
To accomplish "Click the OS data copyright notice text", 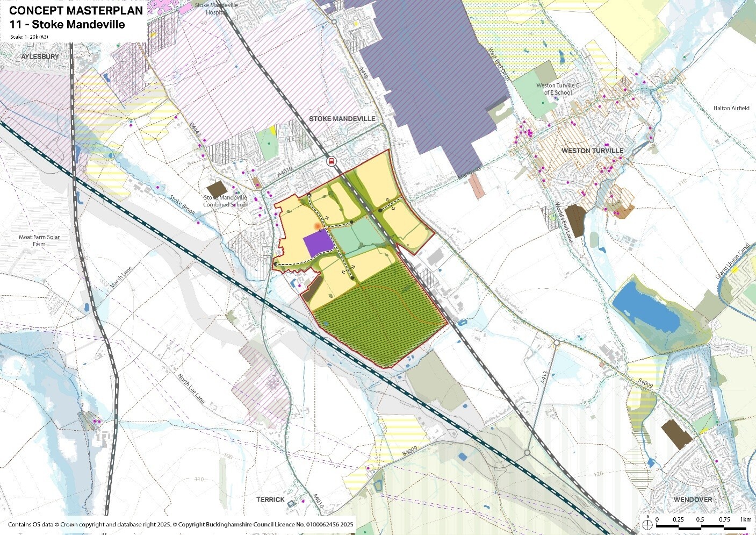I will 181,524.
